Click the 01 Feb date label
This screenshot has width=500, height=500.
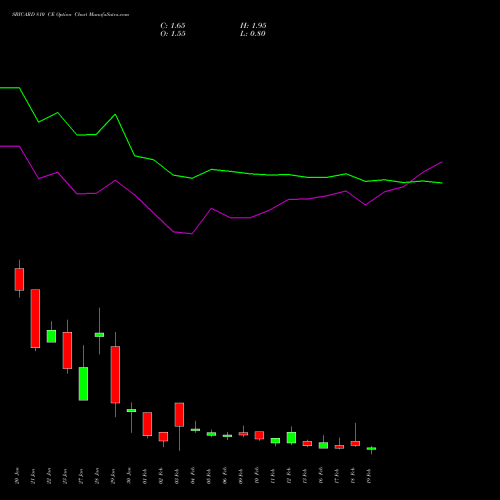point(145,476)
